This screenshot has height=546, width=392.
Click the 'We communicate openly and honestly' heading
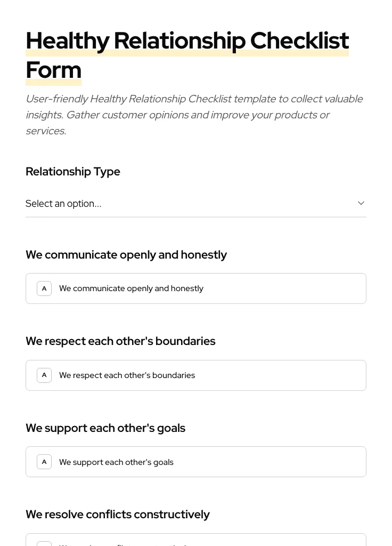(126, 254)
